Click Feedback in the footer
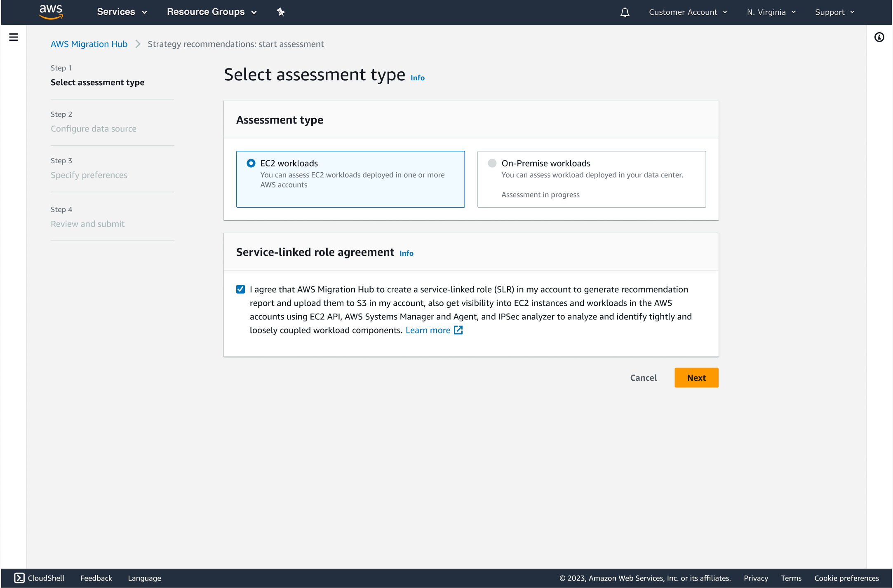Screen dimensions: 893x588 (96, 578)
